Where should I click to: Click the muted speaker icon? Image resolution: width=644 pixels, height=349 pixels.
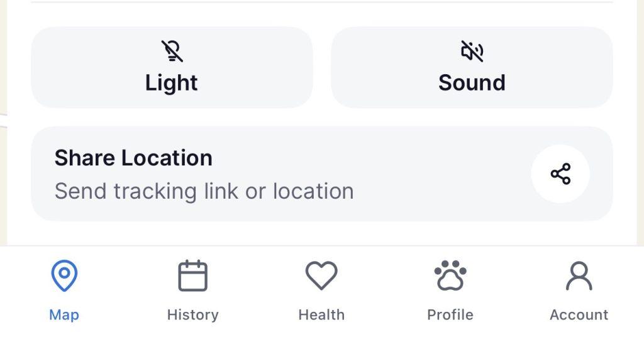472,52
